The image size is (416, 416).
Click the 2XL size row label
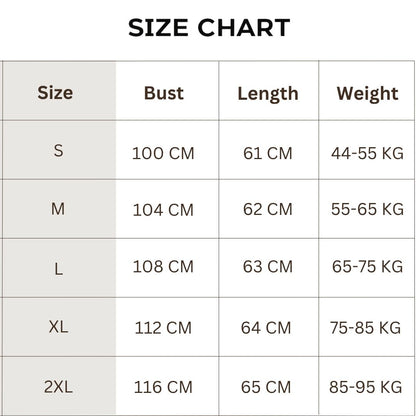point(58,387)
